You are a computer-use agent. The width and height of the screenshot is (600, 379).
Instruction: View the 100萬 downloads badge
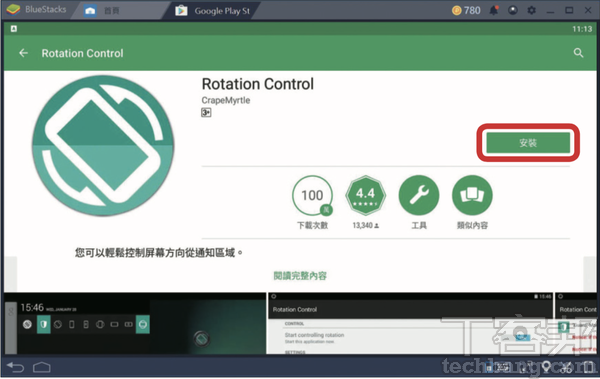point(312,196)
